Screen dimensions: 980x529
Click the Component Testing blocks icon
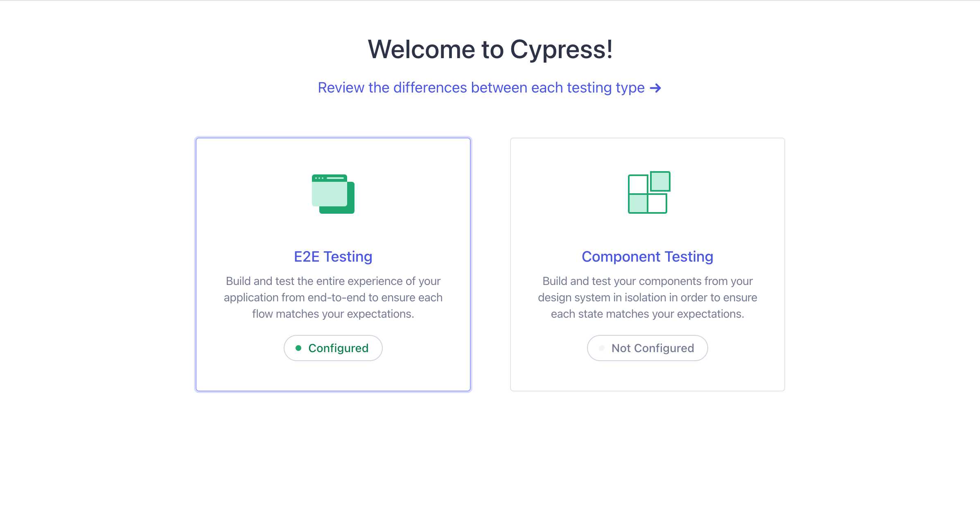[x=649, y=192]
